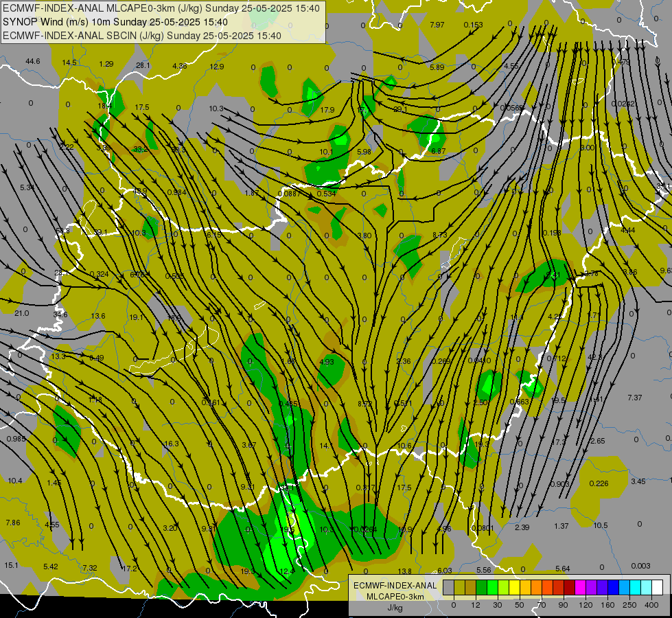Click the map value 4.44
672x618 pixels.
pyautogui.click(x=628, y=230)
